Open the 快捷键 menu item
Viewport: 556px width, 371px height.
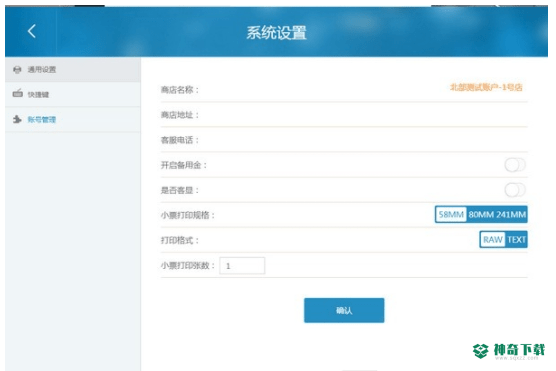[73, 94]
